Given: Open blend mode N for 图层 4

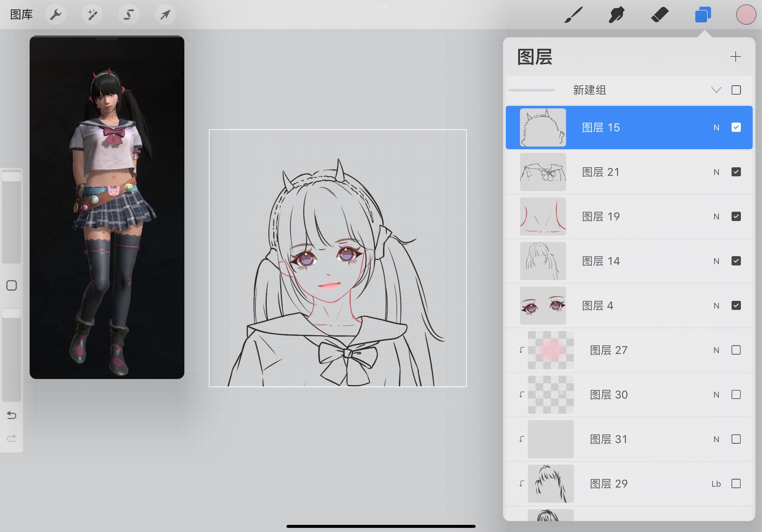Looking at the screenshot, I should [x=716, y=306].
